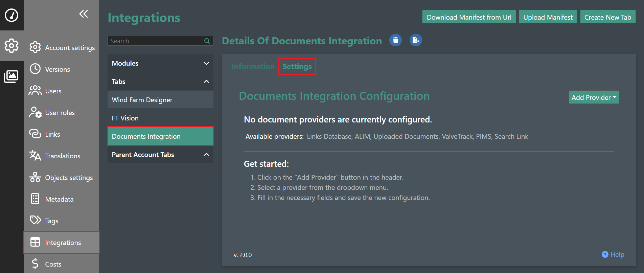
Task: Click the Objects settings hierarchy icon
Action: pos(35,177)
